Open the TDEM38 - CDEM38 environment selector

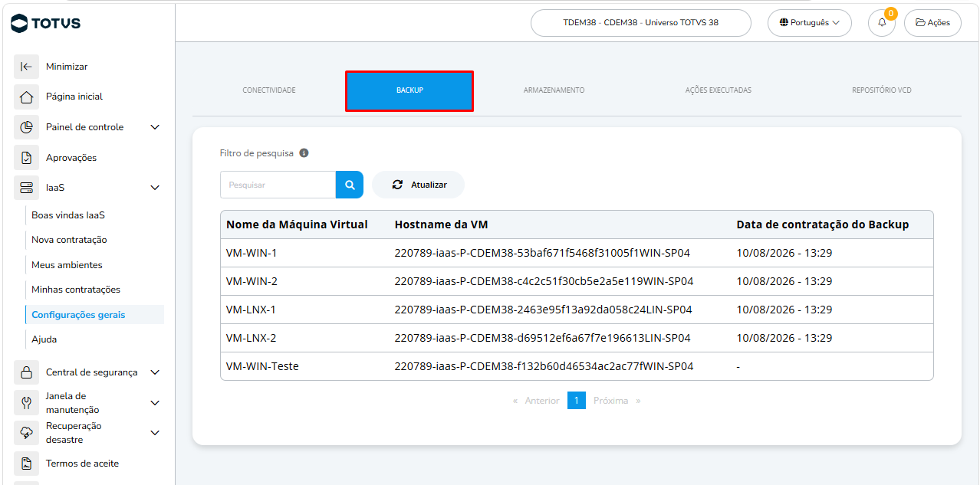click(x=641, y=23)
